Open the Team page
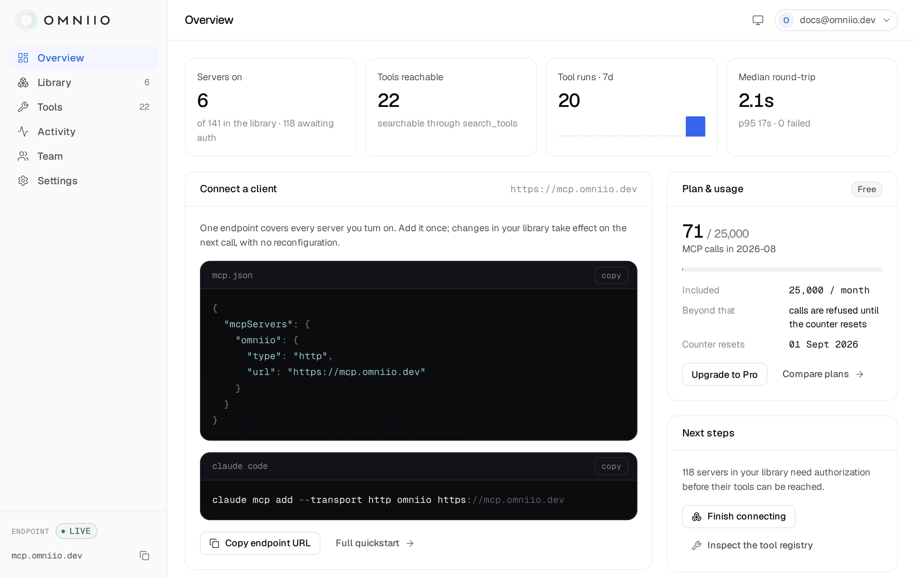The height and width of the screenshot is (578, 924). point(83,156)
